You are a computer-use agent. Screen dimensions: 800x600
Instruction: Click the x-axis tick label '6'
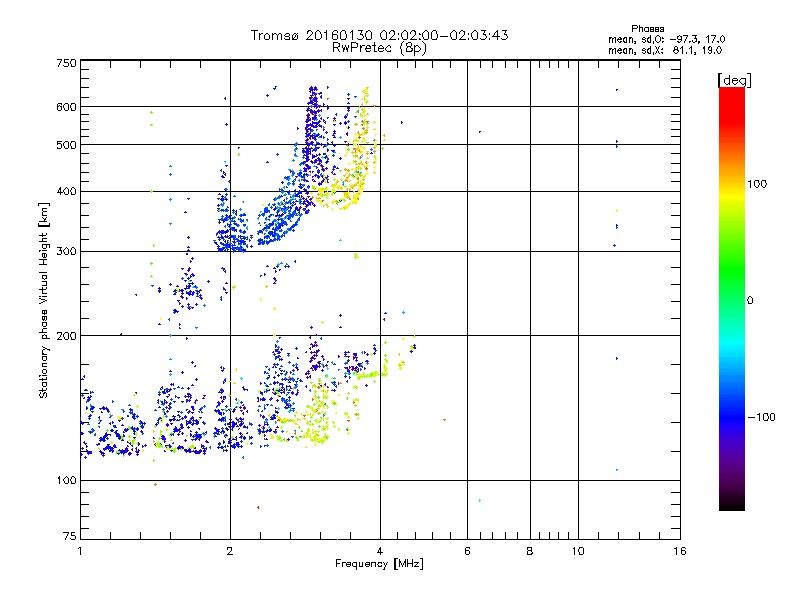(x=467, y=551)
